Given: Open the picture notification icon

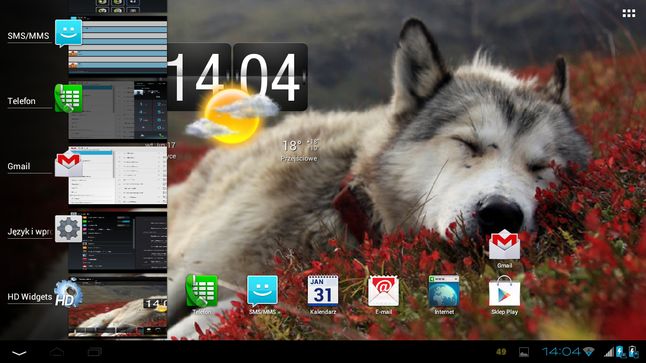Looking at the screenshot, I should pos(524,352).
